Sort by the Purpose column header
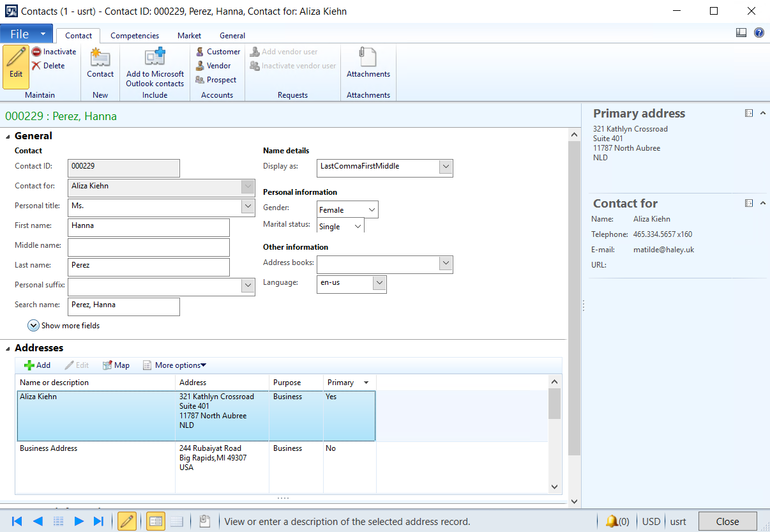Viewport: 770px width, 532px height. [296, 383]
